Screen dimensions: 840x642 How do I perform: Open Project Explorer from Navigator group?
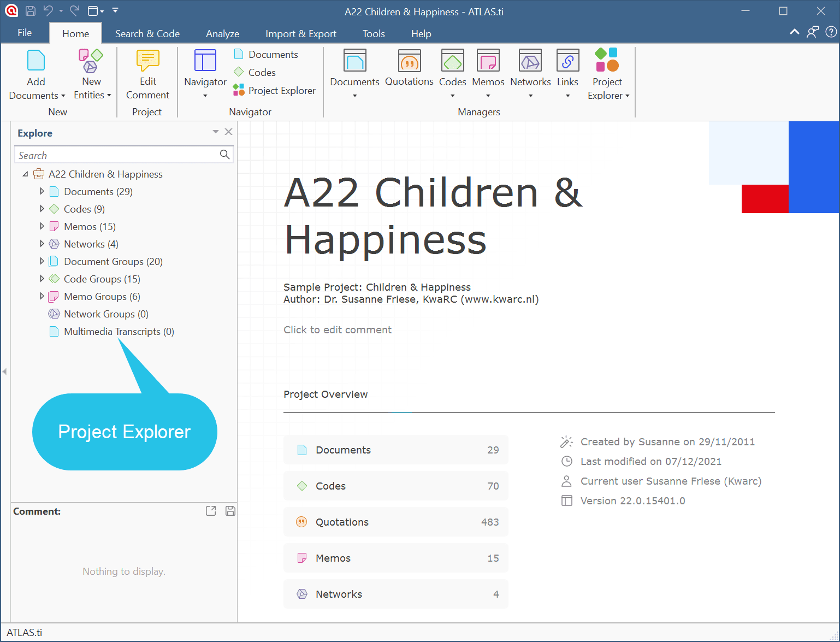274,90
